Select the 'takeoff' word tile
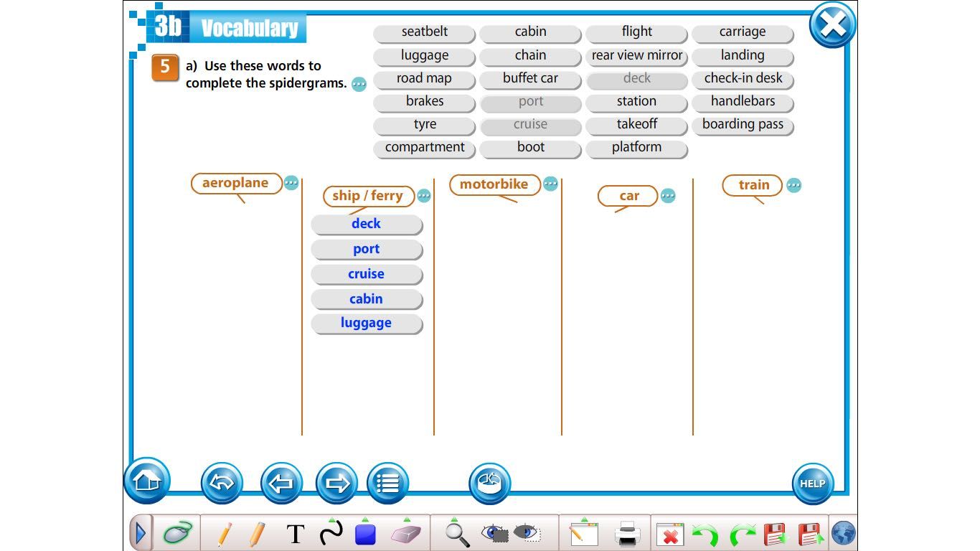The width and height of the screenshot is (980, 551). [x=637, y=125]
